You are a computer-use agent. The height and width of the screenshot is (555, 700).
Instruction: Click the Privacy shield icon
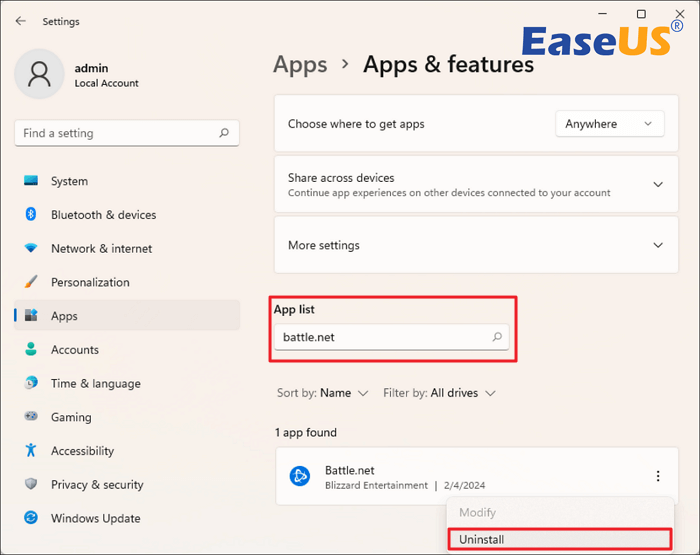point(31,484)
